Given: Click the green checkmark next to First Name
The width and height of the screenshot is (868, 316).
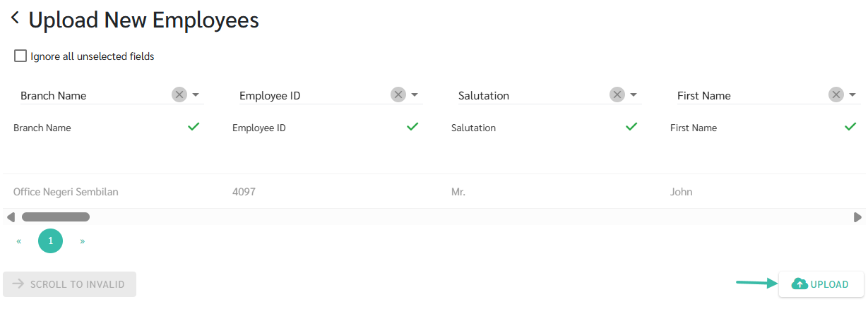Looking at the screenshot, I should coord(850,127).
